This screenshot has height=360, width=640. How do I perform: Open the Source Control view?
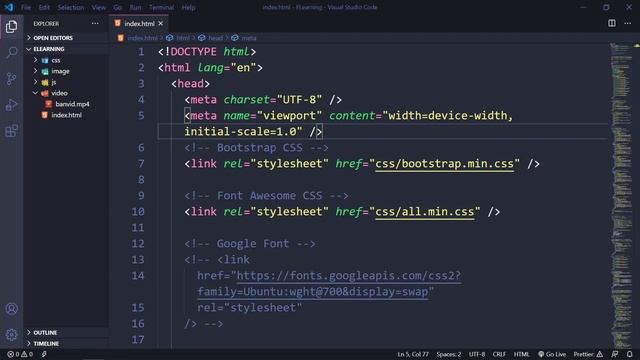[x=11, y=78]
